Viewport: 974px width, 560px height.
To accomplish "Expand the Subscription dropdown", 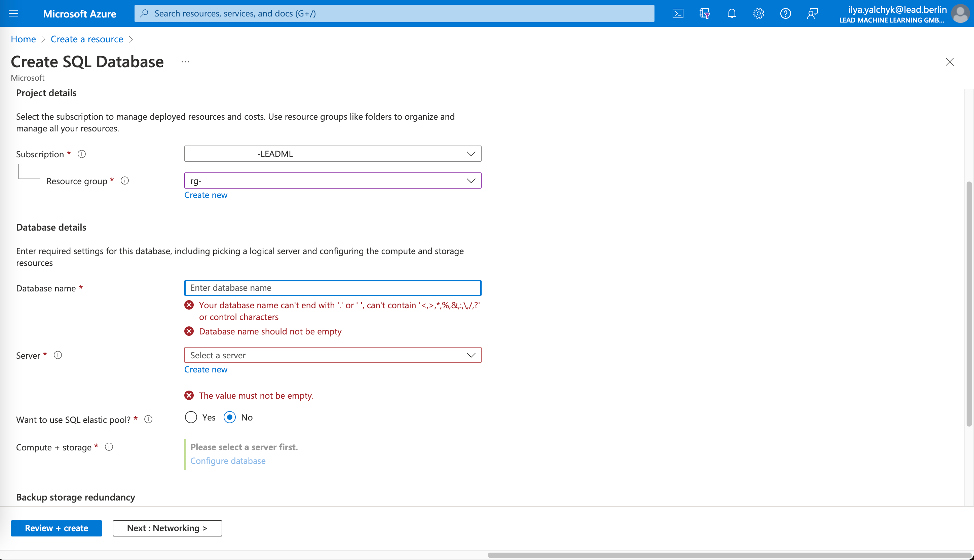I will point(333,154).
